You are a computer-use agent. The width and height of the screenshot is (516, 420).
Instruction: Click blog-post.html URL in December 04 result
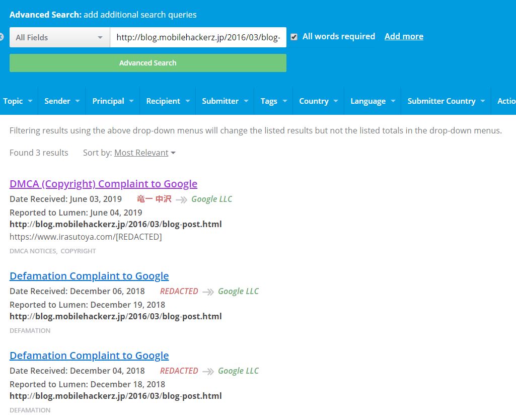115,396
